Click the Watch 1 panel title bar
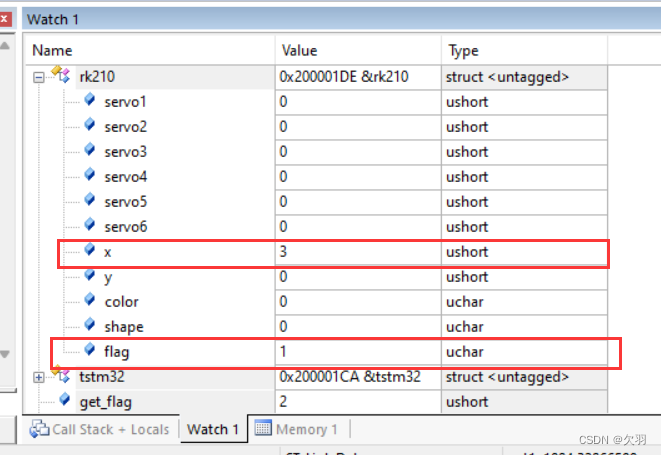Image resolution: width=661 pixels, height=455 pixels. pyautogui.click(x=341, y=19)
